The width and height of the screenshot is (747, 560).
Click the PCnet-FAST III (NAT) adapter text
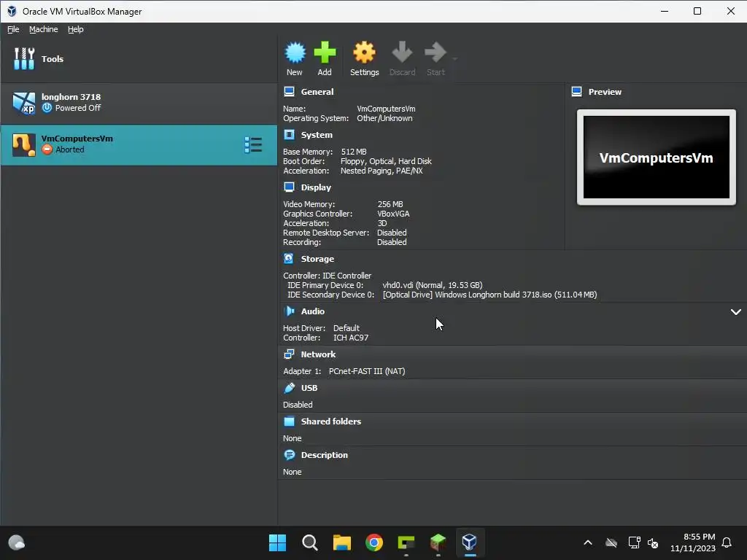pos(367,371)
